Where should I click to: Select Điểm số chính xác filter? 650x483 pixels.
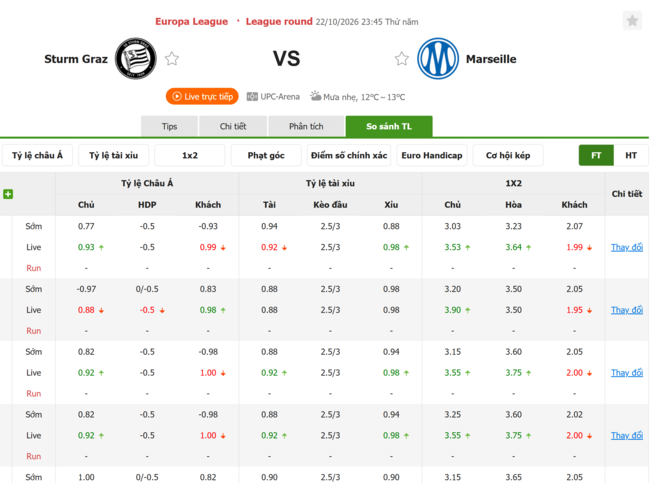coord(349,155)
